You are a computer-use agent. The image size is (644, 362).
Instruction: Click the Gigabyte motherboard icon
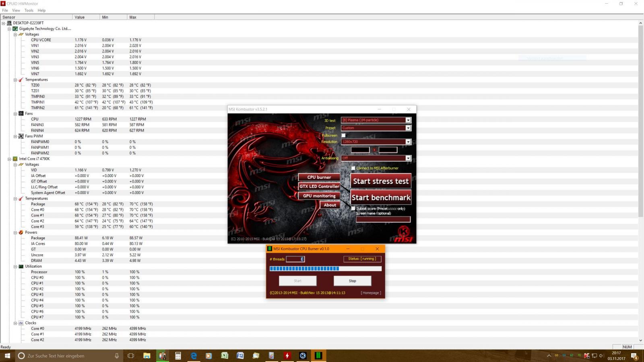[x=15, y=29]
